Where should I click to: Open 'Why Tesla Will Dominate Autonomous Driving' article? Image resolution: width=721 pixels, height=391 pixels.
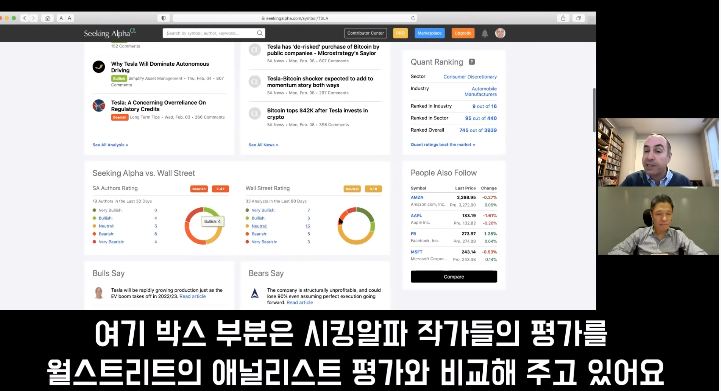(160, 67)
